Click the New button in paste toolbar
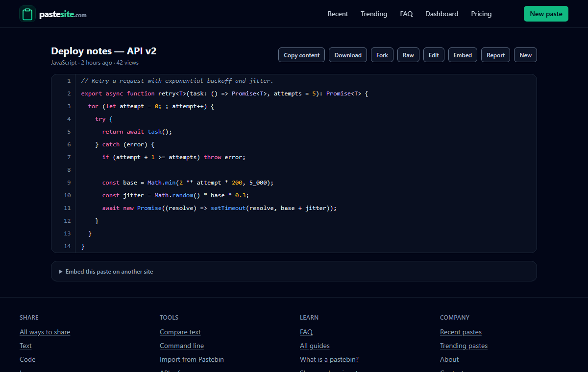 click(x=525, y=55)
